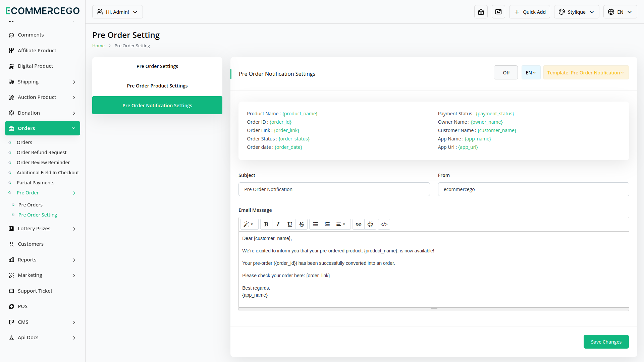
Task: Switch to Pre Order Settings tab
Action: 157,66
